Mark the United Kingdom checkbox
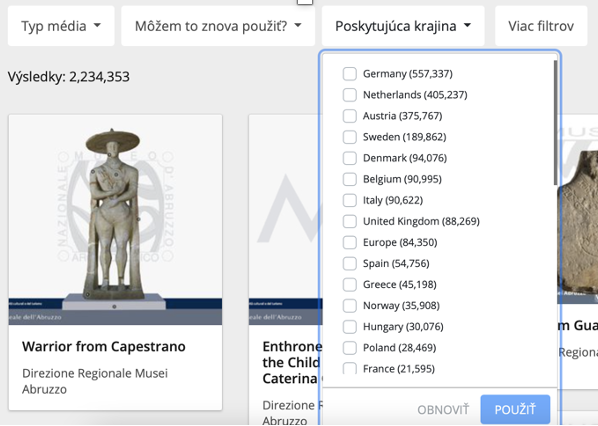This screenshot has width=598, height=426. tap(349, 221)
